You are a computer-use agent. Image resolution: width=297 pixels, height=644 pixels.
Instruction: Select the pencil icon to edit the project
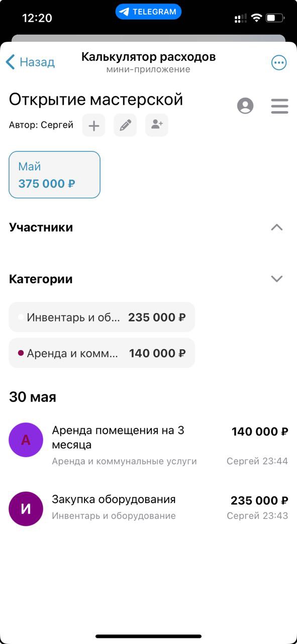[x=125, y=125]
